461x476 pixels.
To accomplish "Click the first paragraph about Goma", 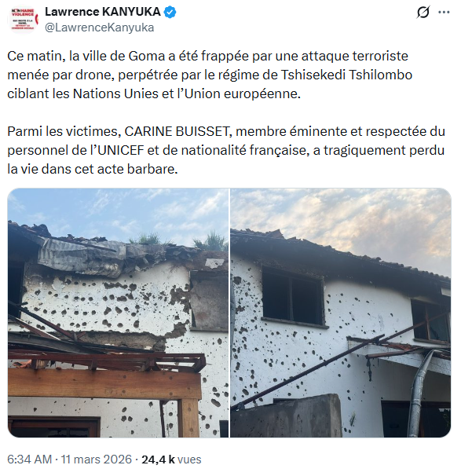I will 210,75.
